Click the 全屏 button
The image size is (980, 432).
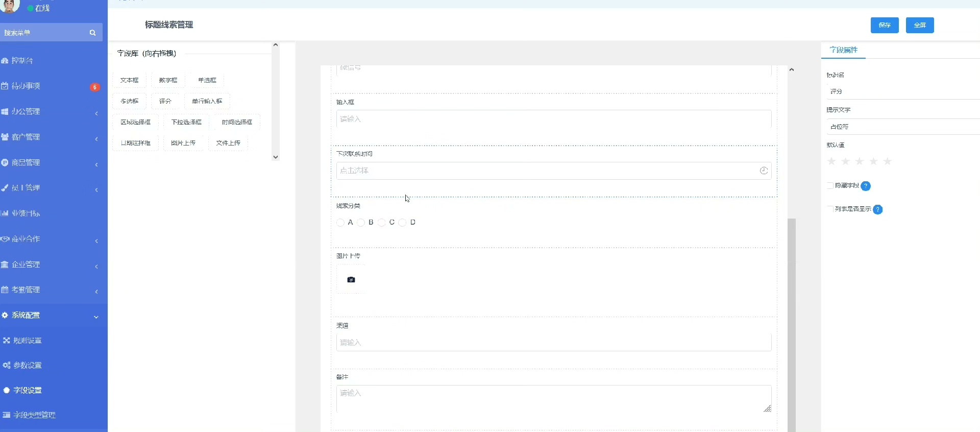[920, 25]
